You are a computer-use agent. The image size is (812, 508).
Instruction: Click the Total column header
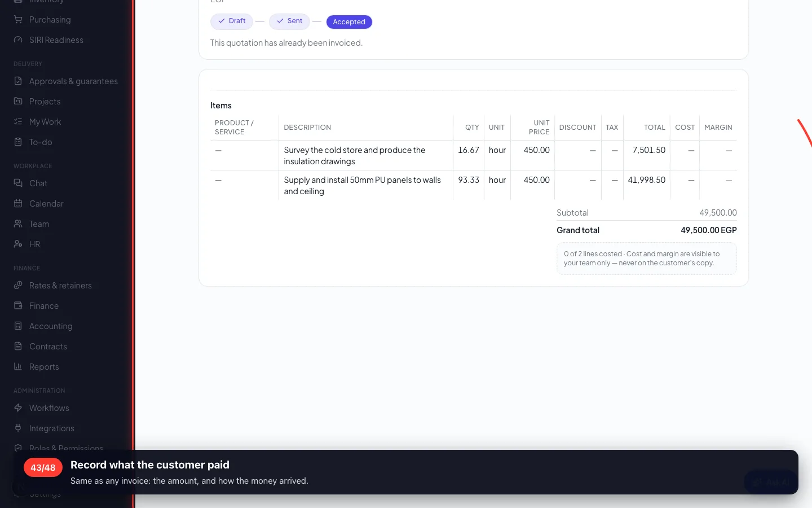tap(655, 128)
